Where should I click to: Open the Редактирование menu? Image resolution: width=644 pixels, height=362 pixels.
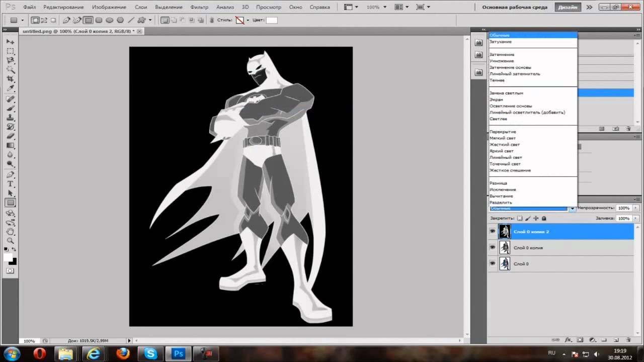point(63,8)
